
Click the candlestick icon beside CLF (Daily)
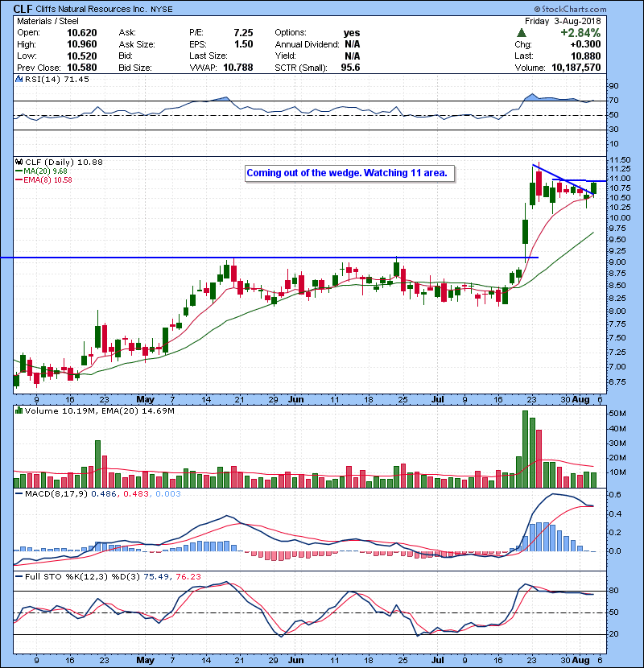coord(19,162)
